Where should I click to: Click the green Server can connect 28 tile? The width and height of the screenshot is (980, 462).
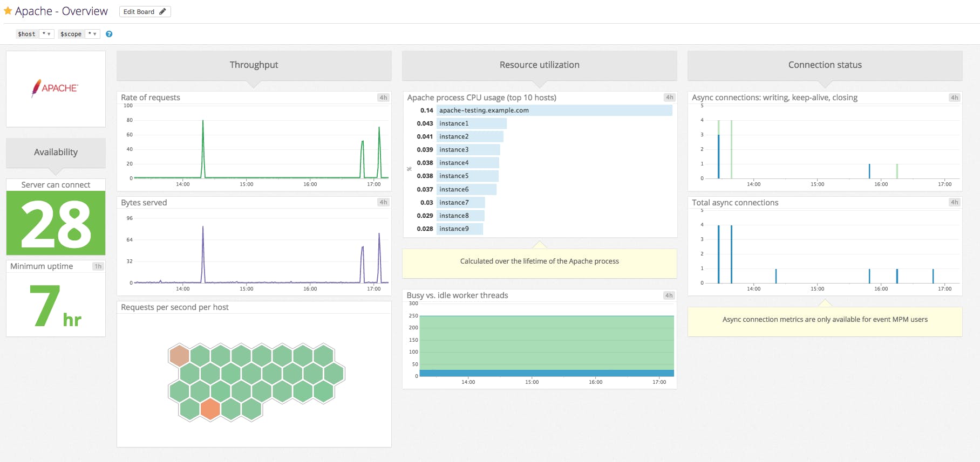pos(56,223)
